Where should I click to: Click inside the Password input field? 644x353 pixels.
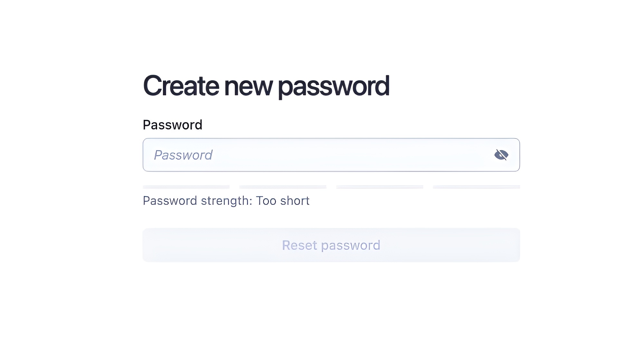pyautogui.click(x=290, y=155)
